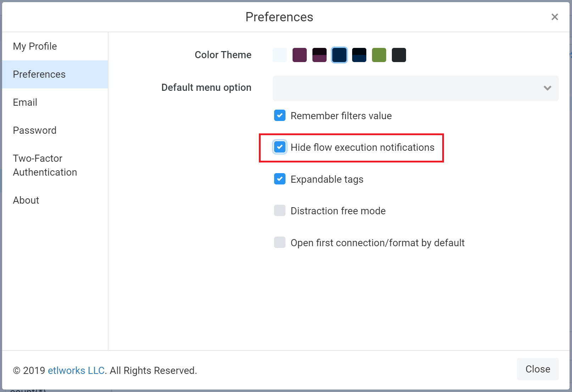
Task: Close Preferences dialog with X icon
Action: coord(555,17)
